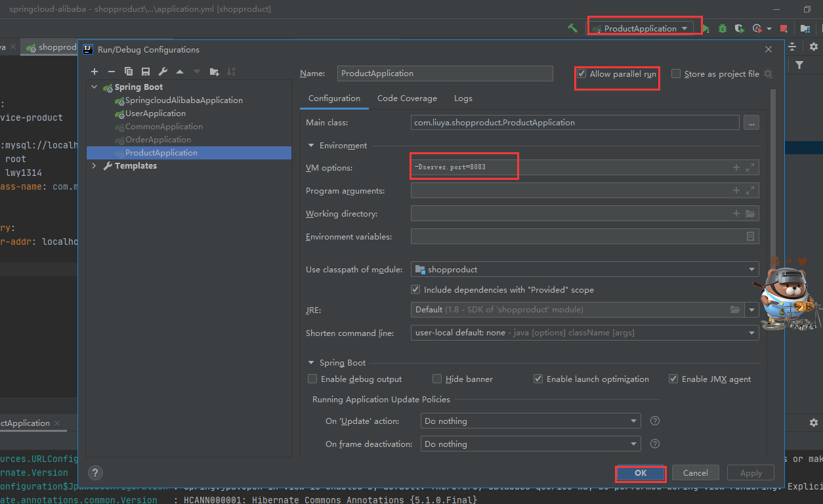
Task: Move configuration up with arrow icon
Action: click(x=180, y=72)
